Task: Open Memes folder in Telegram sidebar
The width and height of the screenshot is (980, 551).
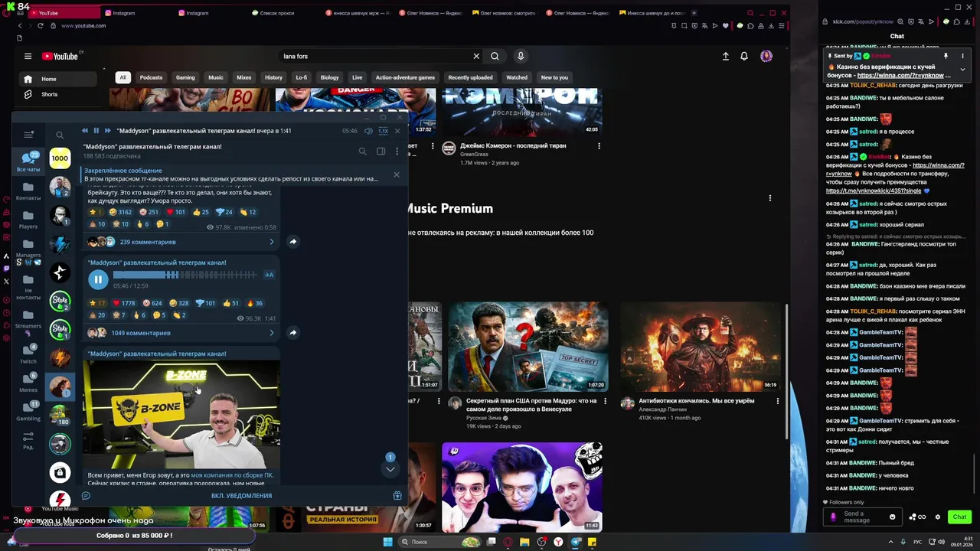Action: [28, 383]
